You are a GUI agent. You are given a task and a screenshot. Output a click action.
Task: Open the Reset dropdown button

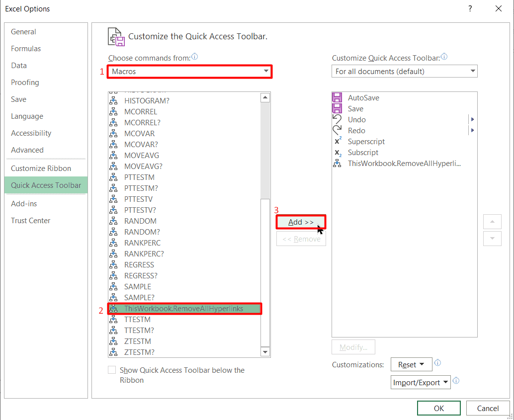click(x=412, y=365)
